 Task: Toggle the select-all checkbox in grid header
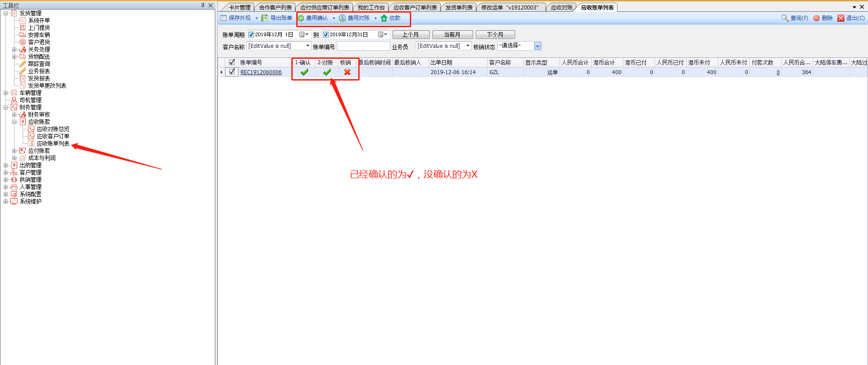click(232, 62)
